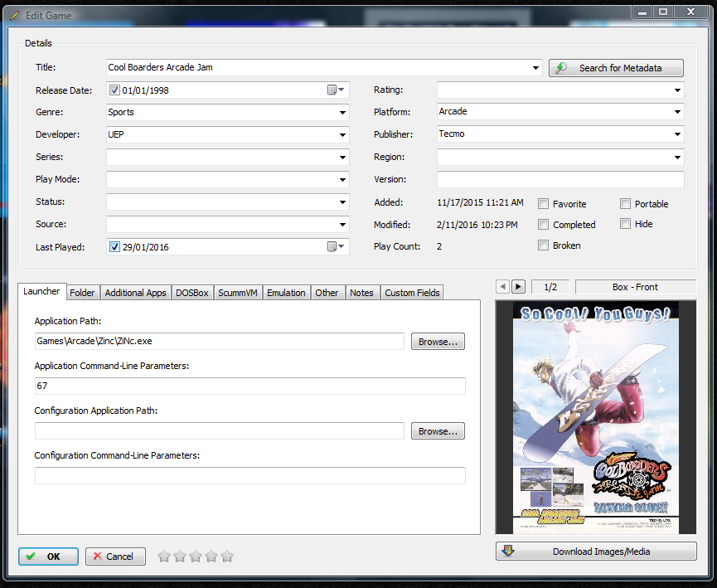Viewport: 717px width, 588px height.
Task: Rate the game two stars
Action: (x=180, y=556)
